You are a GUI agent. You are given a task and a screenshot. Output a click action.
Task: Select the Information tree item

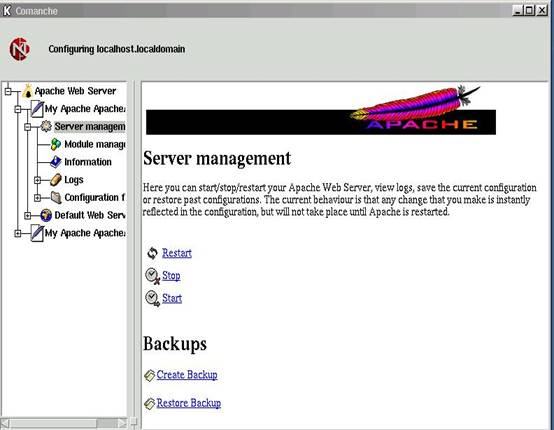(x=88, y=162)
